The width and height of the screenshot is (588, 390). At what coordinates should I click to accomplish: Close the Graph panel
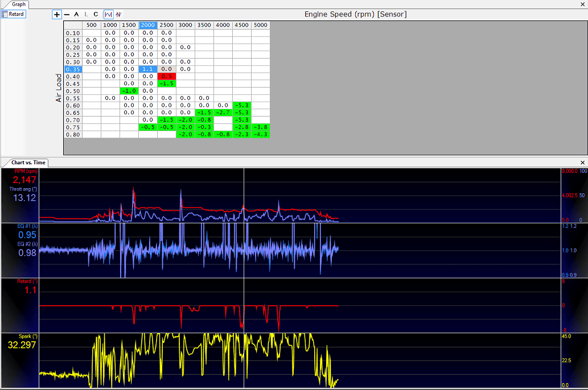tap(582, 5)
